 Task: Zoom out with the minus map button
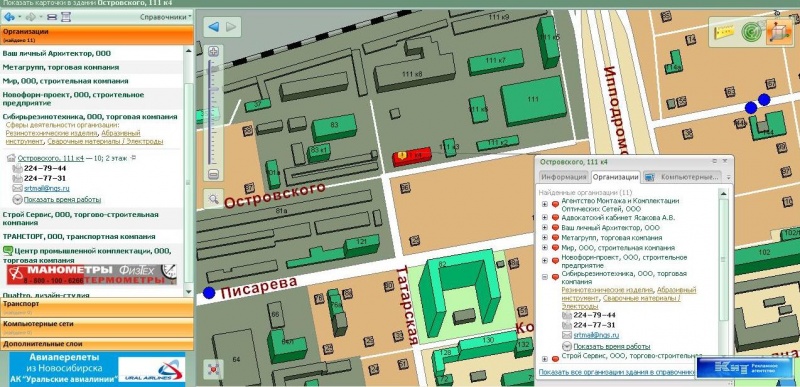213,174
